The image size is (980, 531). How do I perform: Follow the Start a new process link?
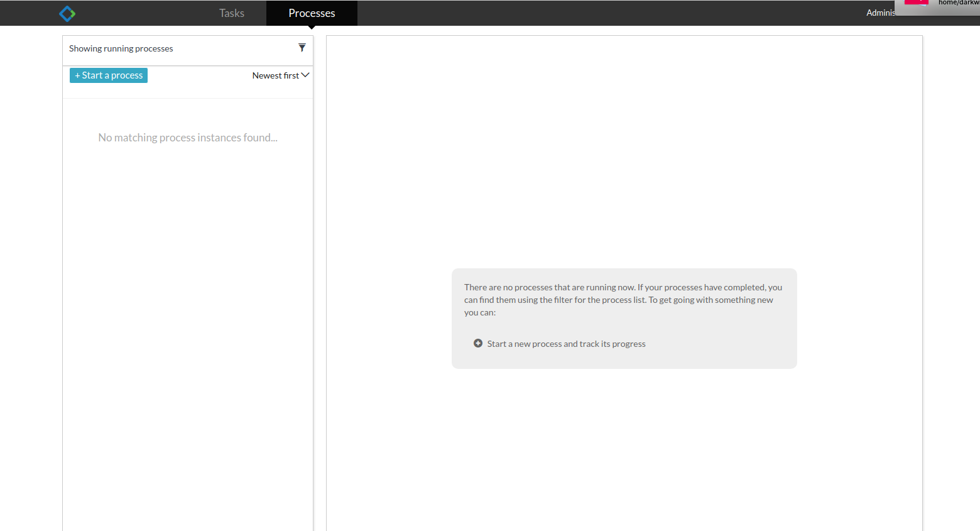[566, 344]
